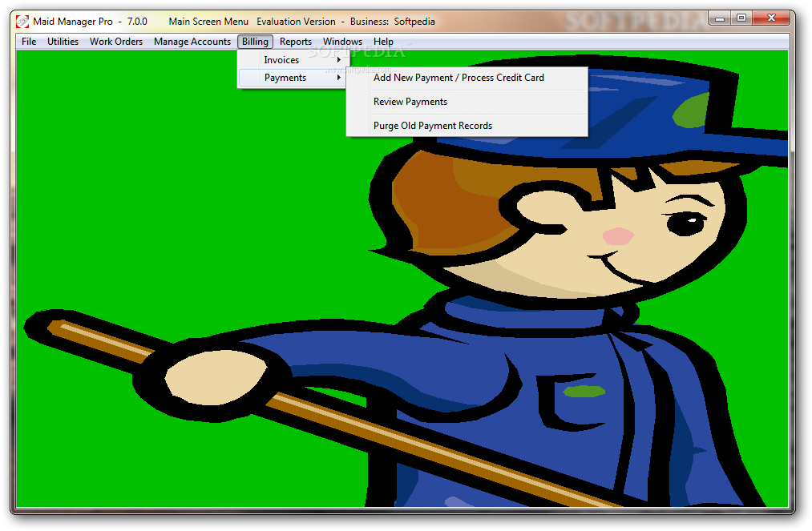Select the Payments submenu entry
This screenshot has height=531, width=812.
point(293,78)
